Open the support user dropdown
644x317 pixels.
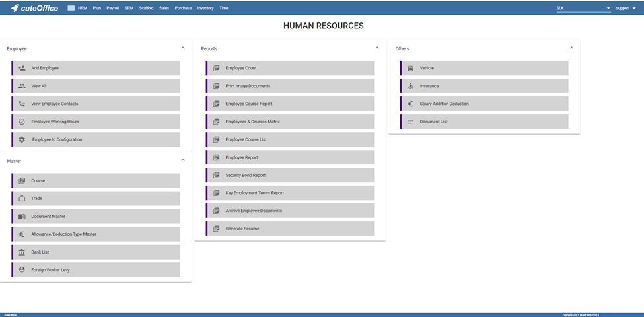(x=626, y=9)
